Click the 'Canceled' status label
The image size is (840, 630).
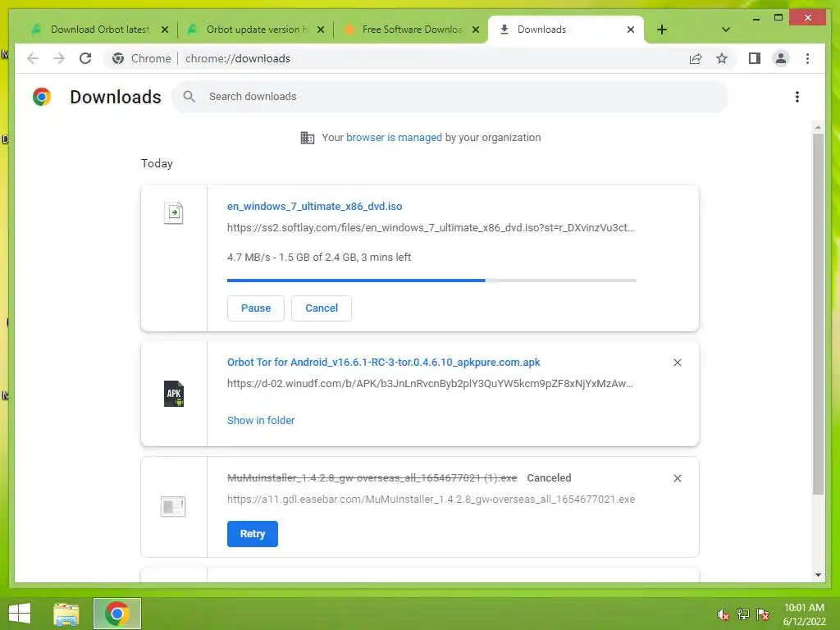coord(549,478)
